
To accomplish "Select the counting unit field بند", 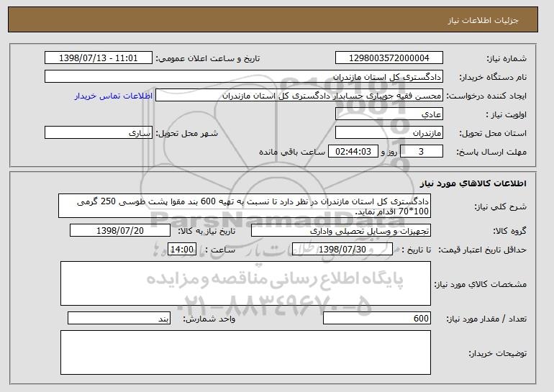I will 119,318.
